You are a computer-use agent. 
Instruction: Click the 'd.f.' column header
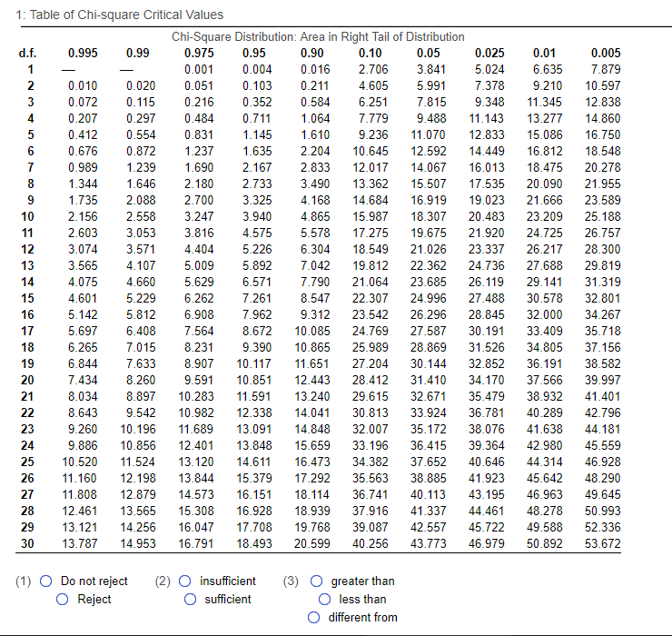pyautogui.click(x=27, y=54)
